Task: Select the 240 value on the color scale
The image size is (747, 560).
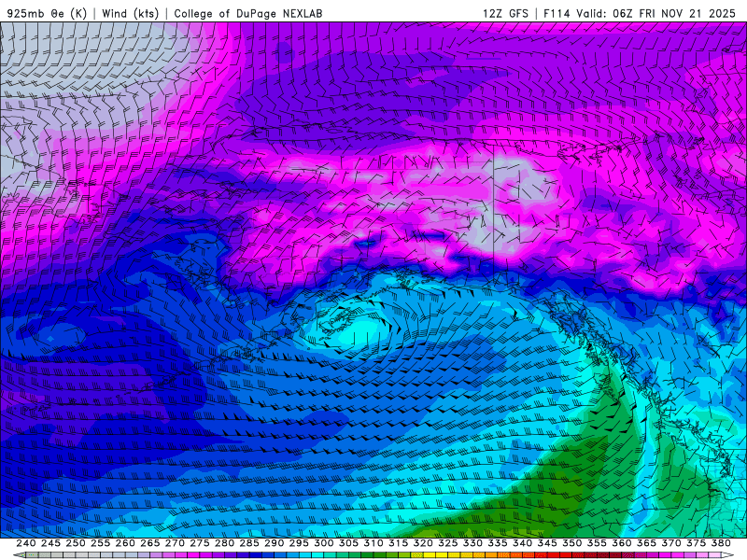Action: (x=26, y=543)
